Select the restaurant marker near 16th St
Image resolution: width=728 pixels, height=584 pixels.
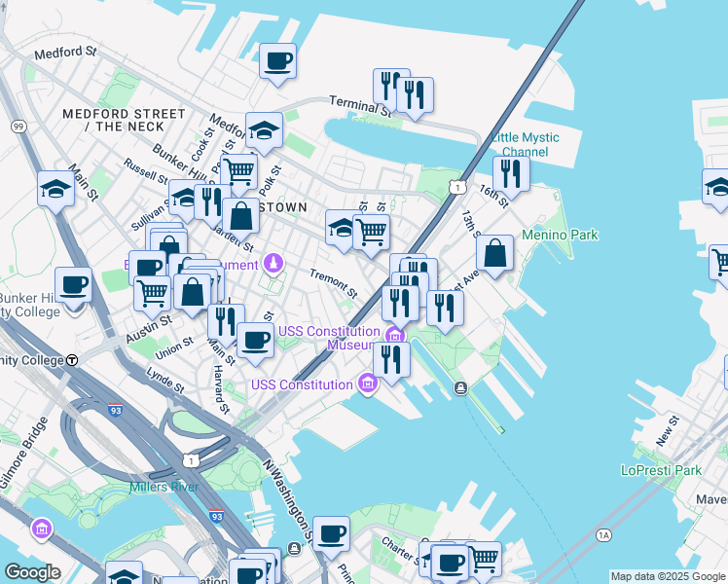click(x=510, y=173)
